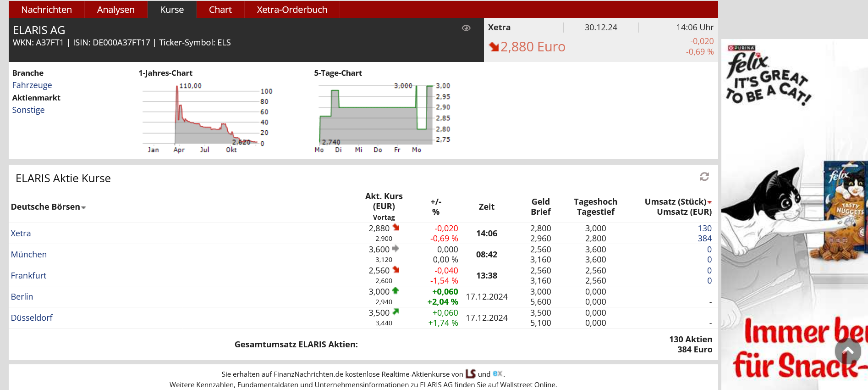Click the LS exchange logo icon
868x390 pixels.
click(470, 373)
